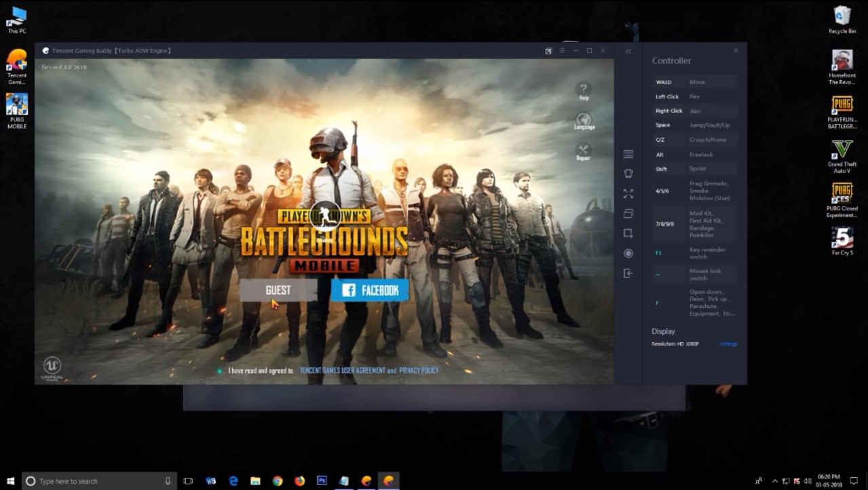Click the Repair wrench icon
This screenshot has width=868, height=490.
(x=583, y=152)
